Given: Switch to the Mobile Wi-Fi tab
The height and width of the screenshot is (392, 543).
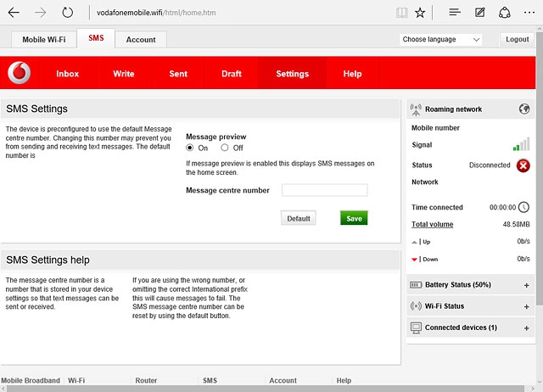Looking at the screenshot, I should tap(43, 40).
